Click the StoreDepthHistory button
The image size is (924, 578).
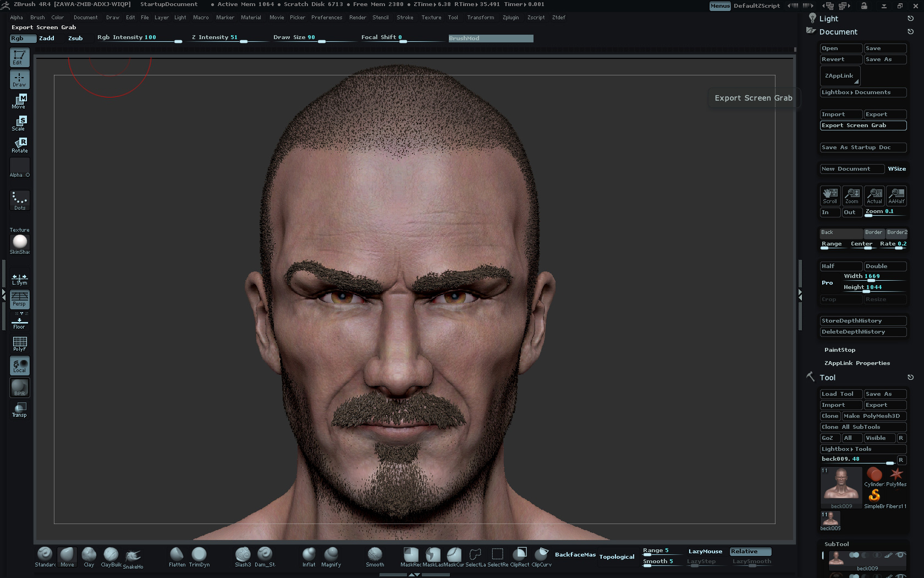(863, 321)
